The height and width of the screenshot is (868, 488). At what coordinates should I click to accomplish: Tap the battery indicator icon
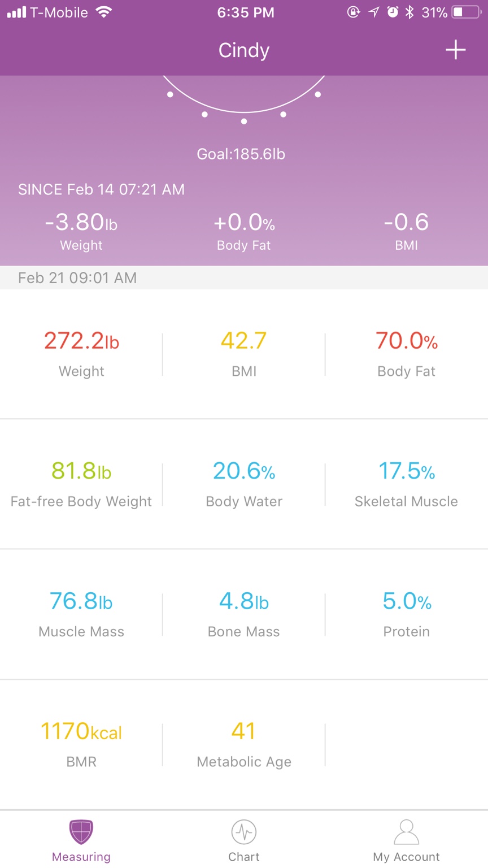click(467, 12)
